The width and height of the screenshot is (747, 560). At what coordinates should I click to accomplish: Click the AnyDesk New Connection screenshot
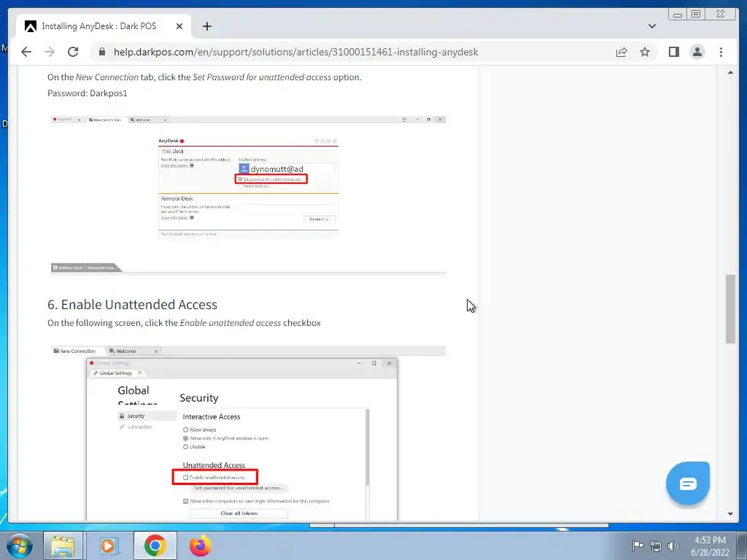(248, 195)
